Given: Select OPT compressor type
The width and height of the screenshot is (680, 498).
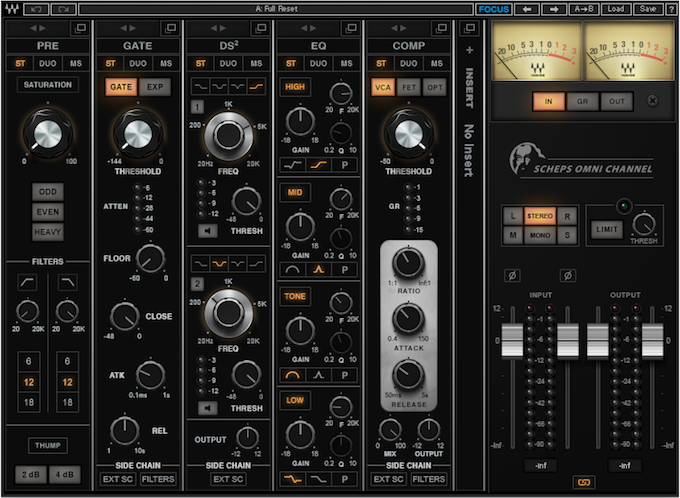Looking at the screenshot, I should point(435,87).
